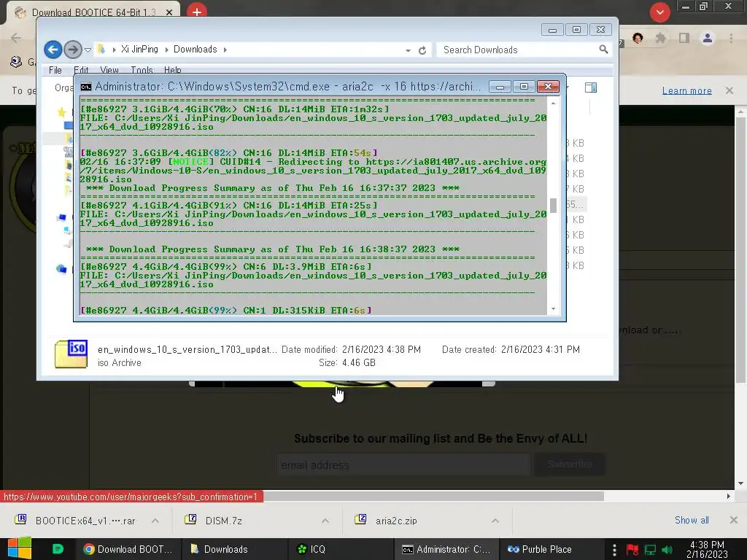Expand BOOTICEx64 download item menu

[155, 521]
